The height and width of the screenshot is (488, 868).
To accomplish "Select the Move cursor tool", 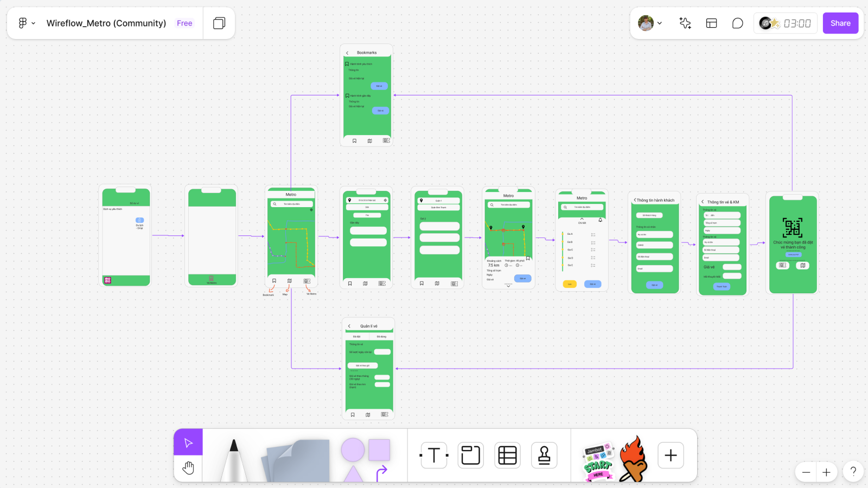I will point(188,442).
